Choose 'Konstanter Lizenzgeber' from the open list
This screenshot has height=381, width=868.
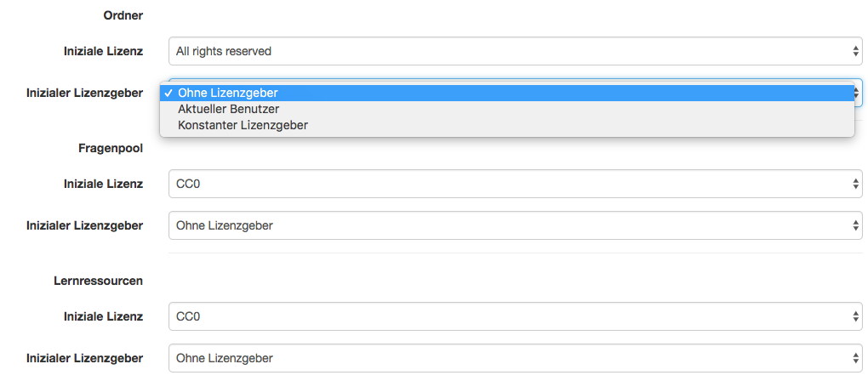[x=243, y=125]
